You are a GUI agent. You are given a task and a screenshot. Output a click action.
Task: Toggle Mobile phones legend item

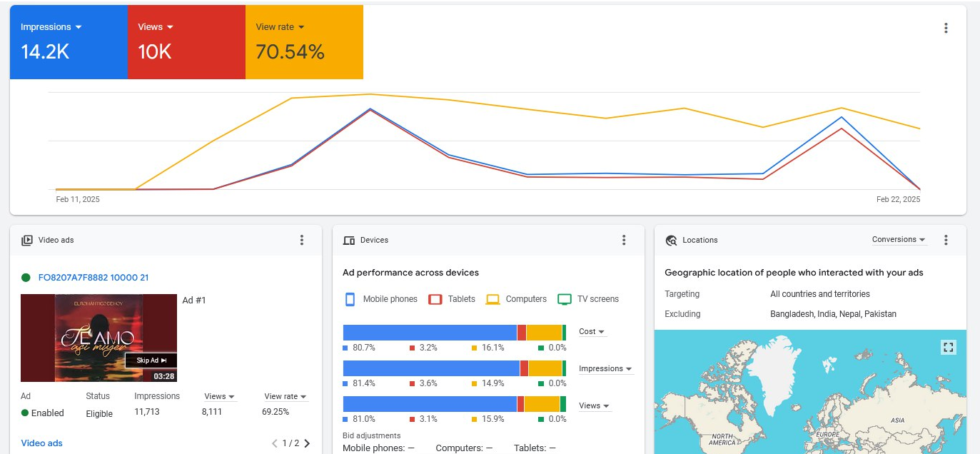coord(381,299)
